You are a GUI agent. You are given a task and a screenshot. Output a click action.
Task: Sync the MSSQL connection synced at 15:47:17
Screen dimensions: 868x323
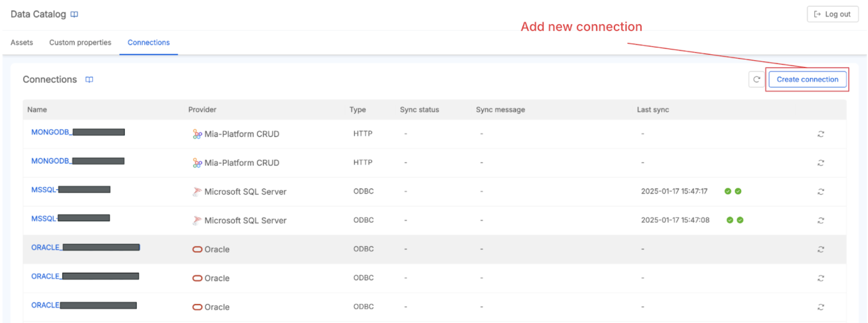(820, 192)
